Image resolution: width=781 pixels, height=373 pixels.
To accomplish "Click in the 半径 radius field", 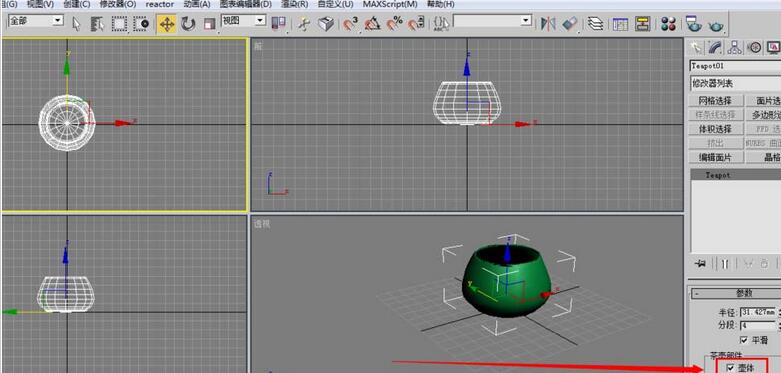I will pos(758,312).
